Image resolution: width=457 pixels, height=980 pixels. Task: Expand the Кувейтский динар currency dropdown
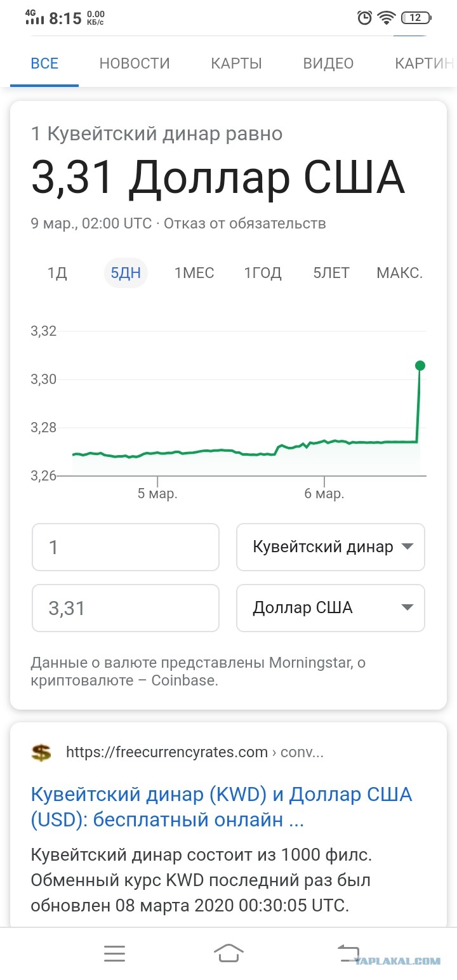coord(331,547)
